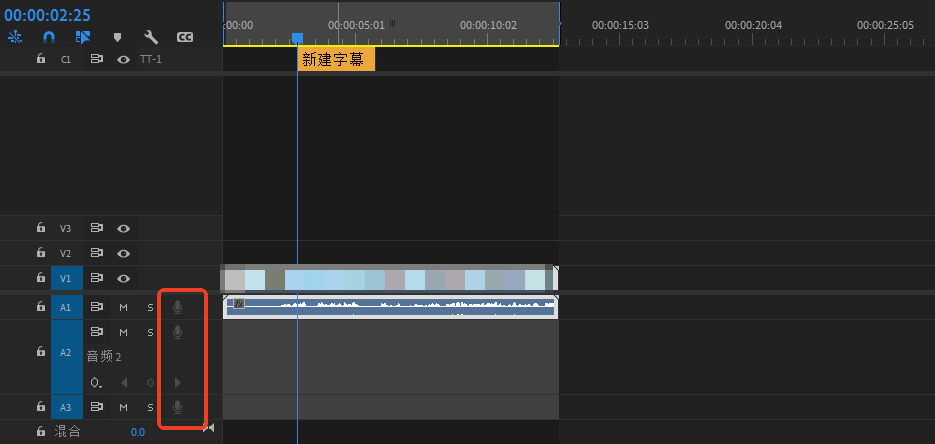
Task: Toggle sync lock on the V1 track
Action: click(97, 278)
